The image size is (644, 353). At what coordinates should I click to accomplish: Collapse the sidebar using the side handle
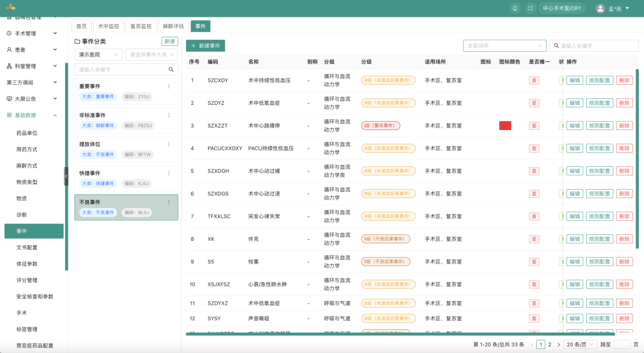[x=66, y=176]
